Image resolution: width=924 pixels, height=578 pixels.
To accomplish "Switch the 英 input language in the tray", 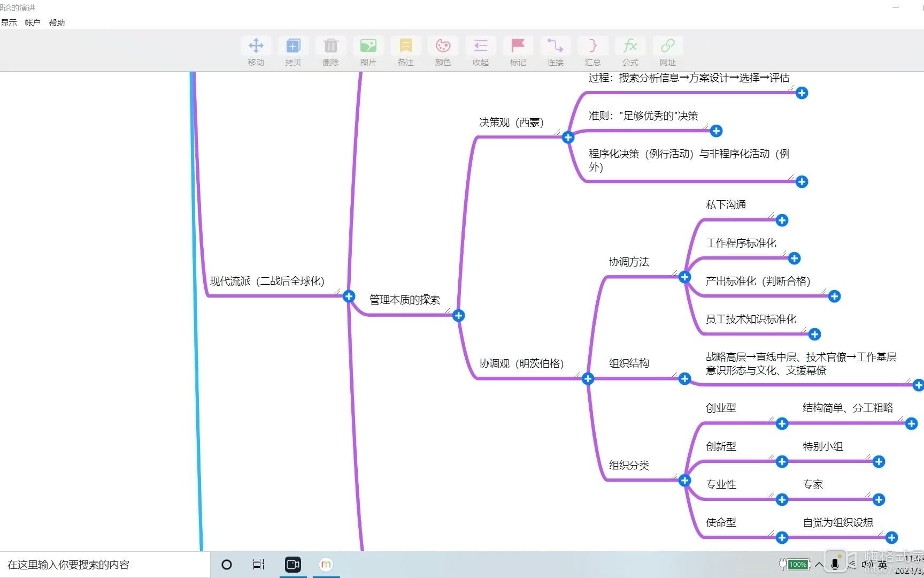I will (883, 565).
